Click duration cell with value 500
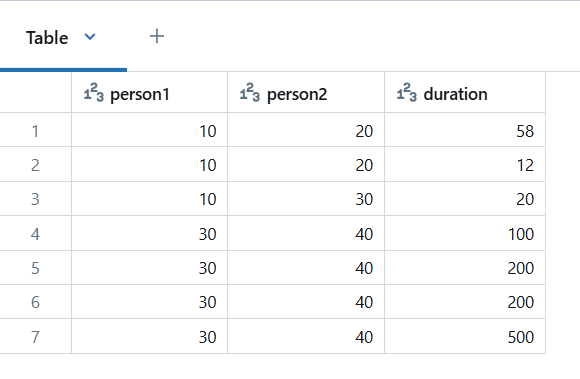580x379 pixels. [465, 337]
